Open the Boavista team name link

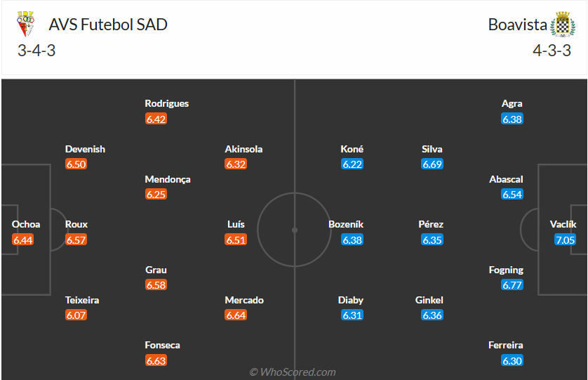click(x=518, y=25)
